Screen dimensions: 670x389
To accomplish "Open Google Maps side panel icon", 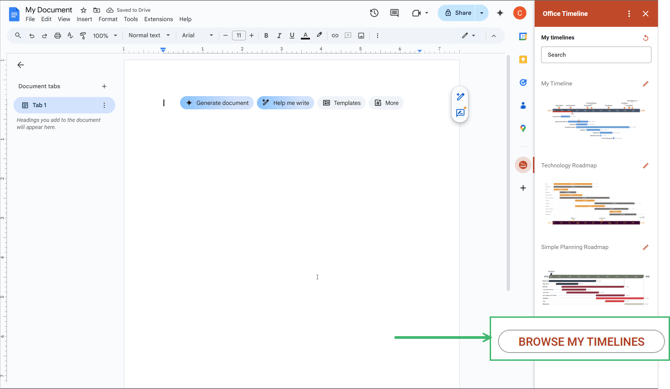I will coord(523,128).
